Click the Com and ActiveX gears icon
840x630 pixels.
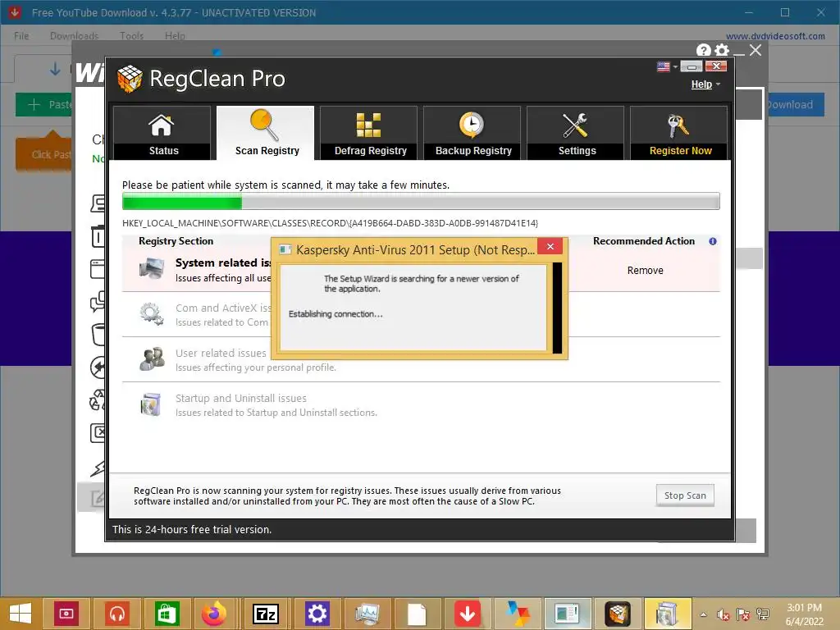pos(152,314)
